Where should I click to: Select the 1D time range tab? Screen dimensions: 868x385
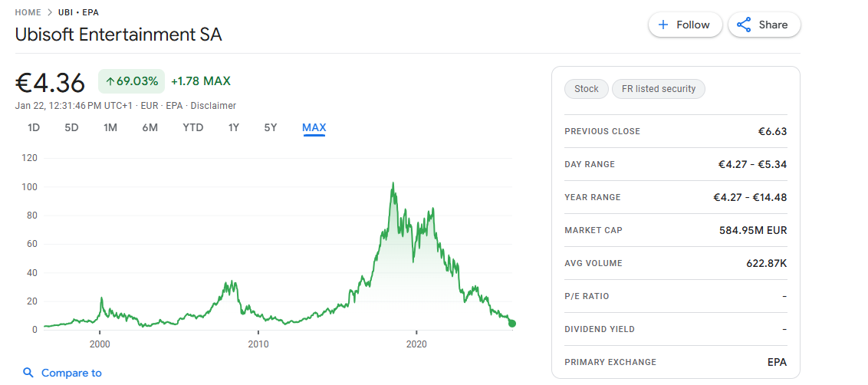34,127
